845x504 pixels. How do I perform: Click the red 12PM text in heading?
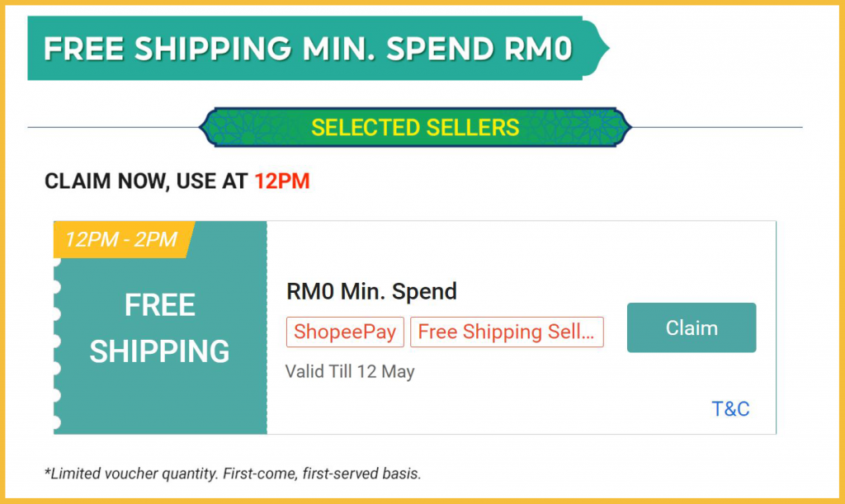(x=282, y=181)
